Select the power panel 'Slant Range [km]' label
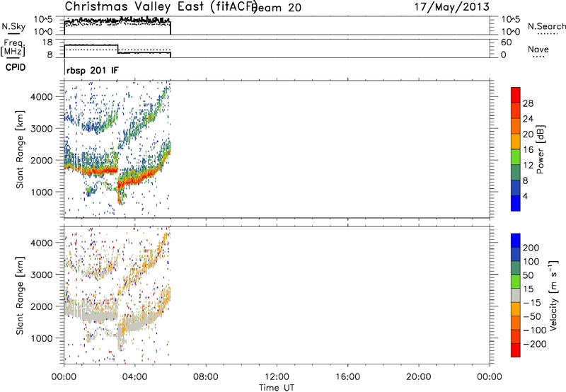This screenshot has width=566, height=392. point(20,149)
